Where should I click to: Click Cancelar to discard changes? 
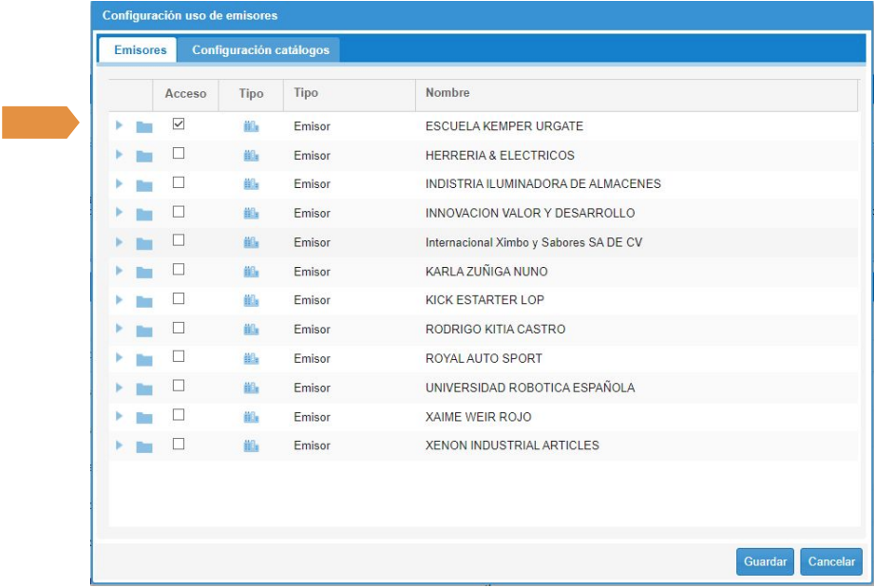pyautogui.click(x=830, y=562)
